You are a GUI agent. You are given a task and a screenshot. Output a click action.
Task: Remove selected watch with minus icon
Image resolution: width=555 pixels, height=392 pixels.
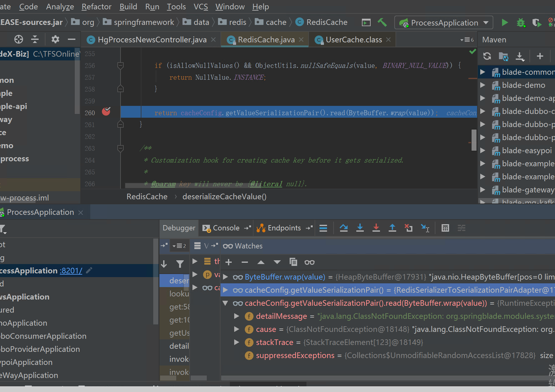(x=245, y=262)
